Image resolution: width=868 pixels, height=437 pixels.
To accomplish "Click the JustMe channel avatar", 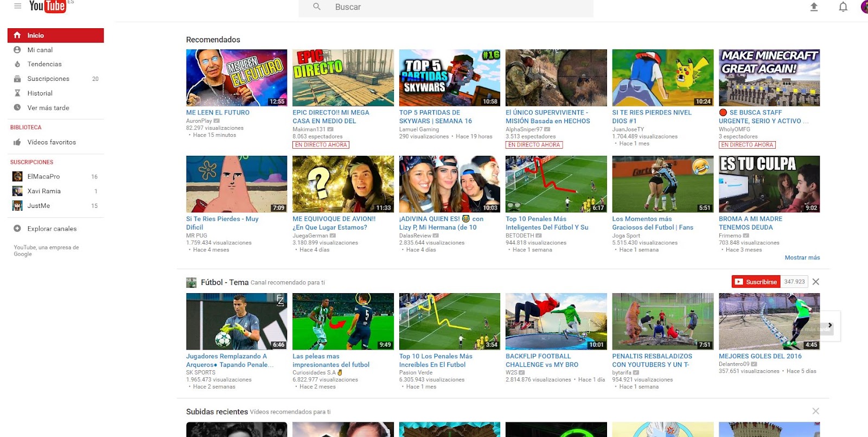I will point(17,206).
